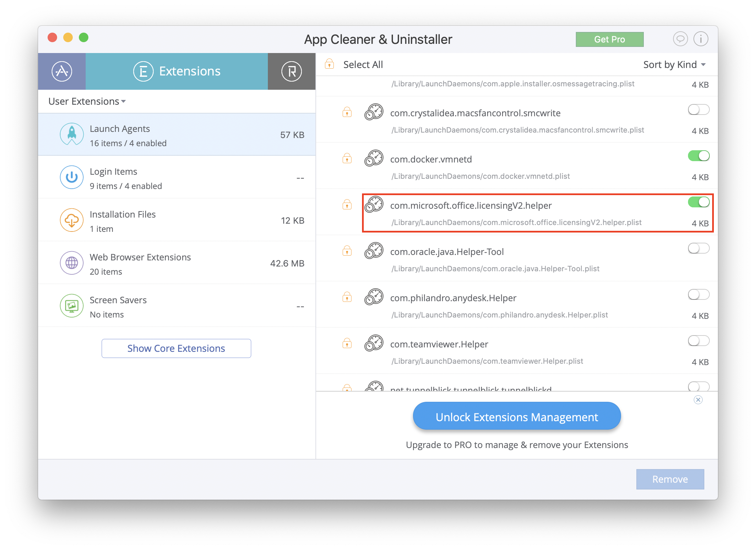Expand the User Extensions dropdown menu
756x550 pixels.
point(87,101)
